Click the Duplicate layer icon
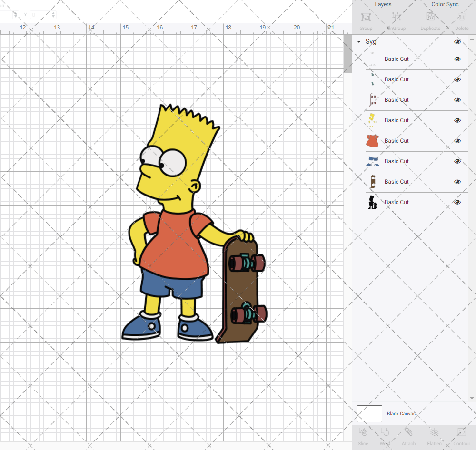Viewport: 476px width, 450px height. [x=430, y=17]
